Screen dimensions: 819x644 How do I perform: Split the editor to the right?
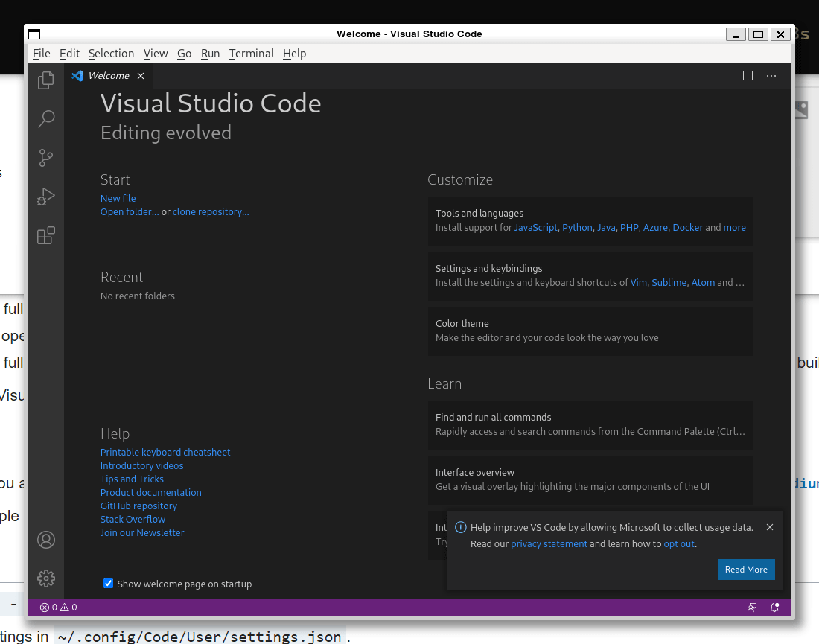(x=748, y=76)
